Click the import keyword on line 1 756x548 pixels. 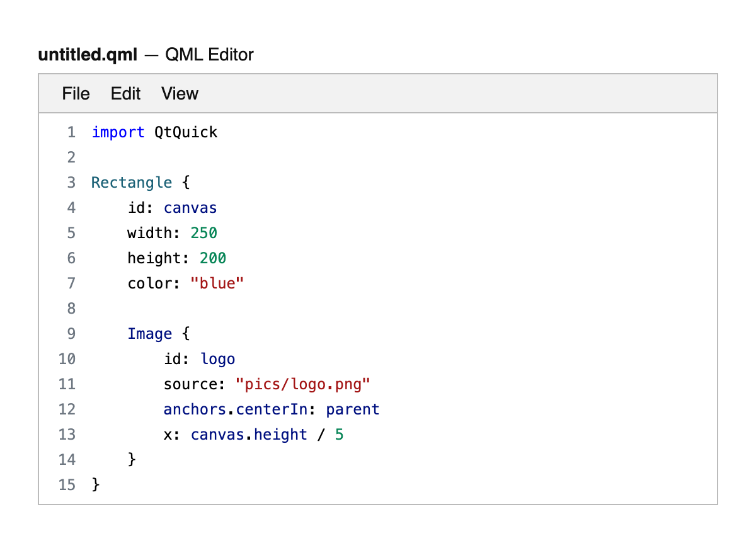118,132
